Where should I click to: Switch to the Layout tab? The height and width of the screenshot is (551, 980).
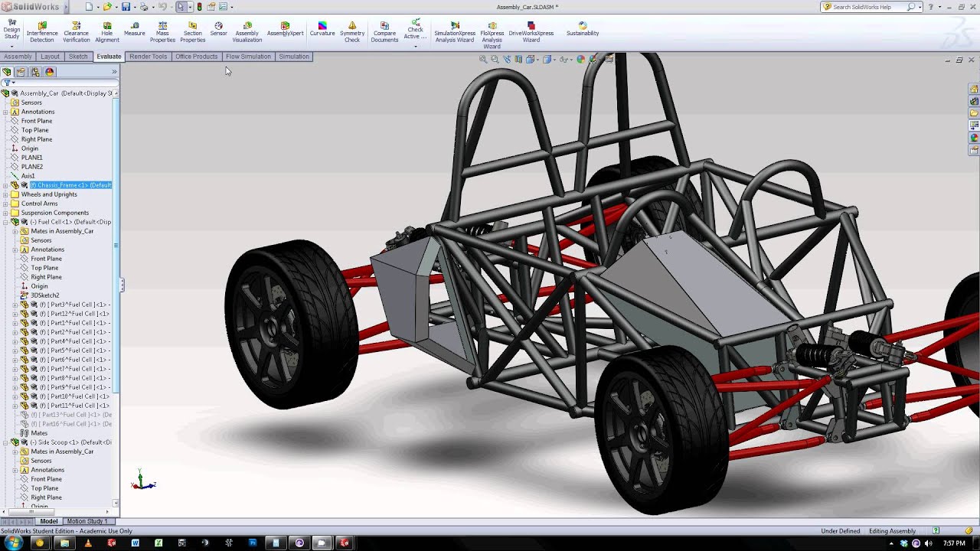click(x=50, y=57)
